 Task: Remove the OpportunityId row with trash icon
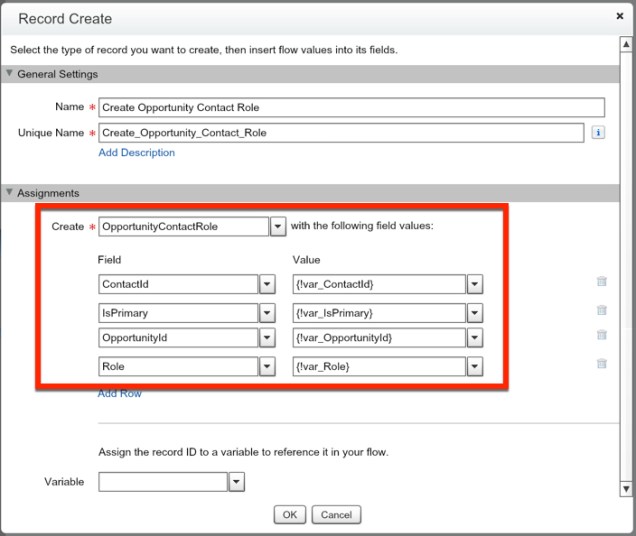(x=601, y=336)
